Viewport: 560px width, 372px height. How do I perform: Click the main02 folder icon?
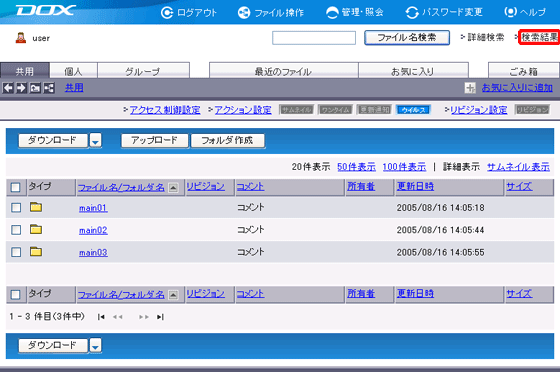coord(36,229)
